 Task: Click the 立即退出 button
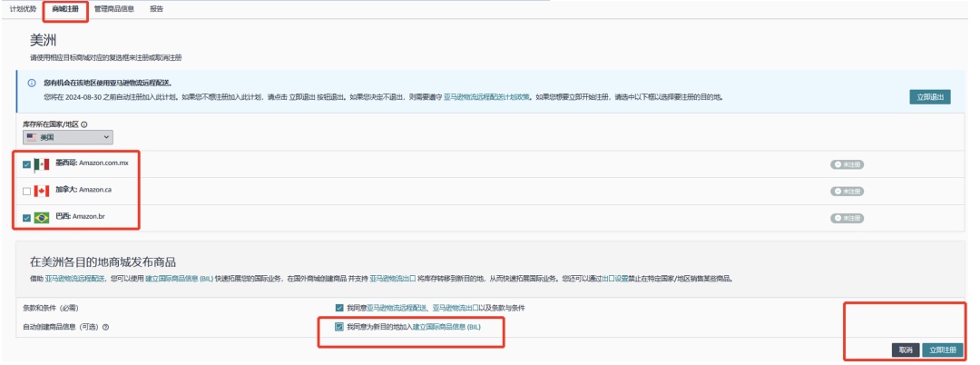pyautogui.click(x=930, y=97)
